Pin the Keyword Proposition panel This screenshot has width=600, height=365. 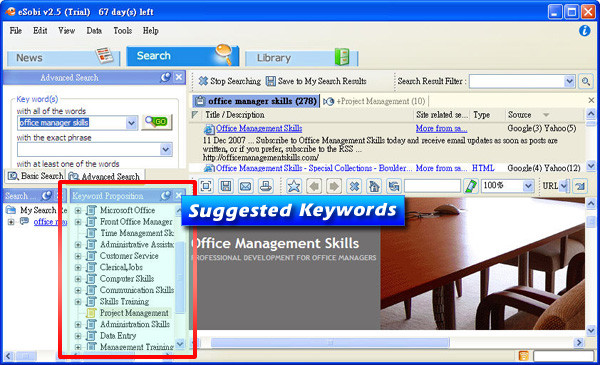[x=166, y=196]
